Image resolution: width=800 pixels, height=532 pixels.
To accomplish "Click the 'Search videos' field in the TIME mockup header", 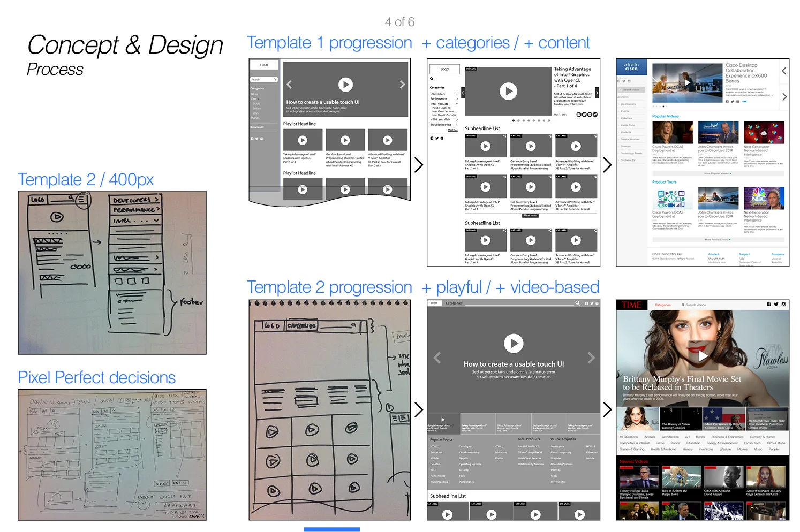I will click(x=694, y=305).
